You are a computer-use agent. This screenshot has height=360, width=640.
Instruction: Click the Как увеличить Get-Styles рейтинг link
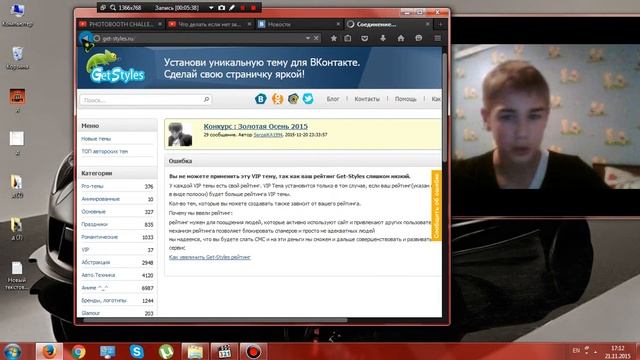pos(210,257)
